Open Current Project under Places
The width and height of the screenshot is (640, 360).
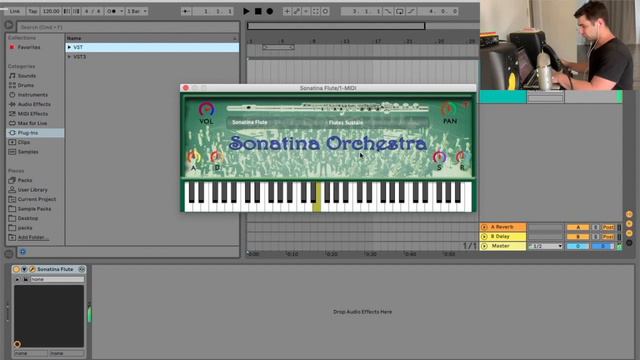37,199
